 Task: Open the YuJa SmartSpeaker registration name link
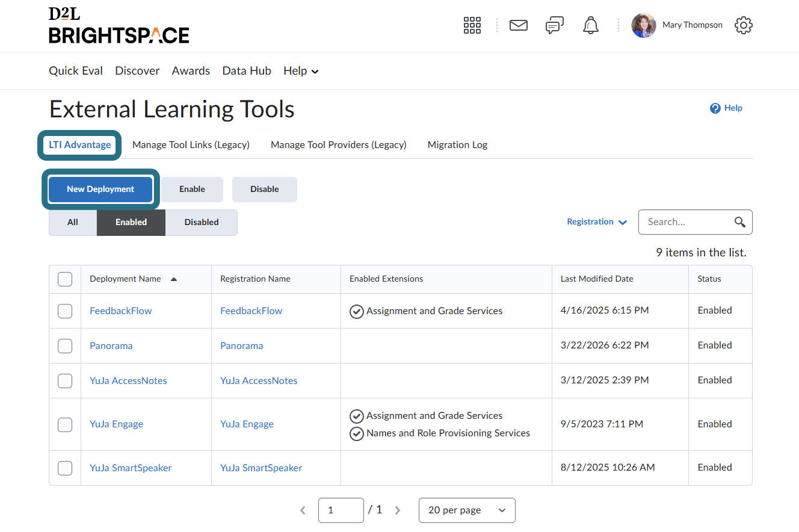pyautogui.click(x=261, y=468)
